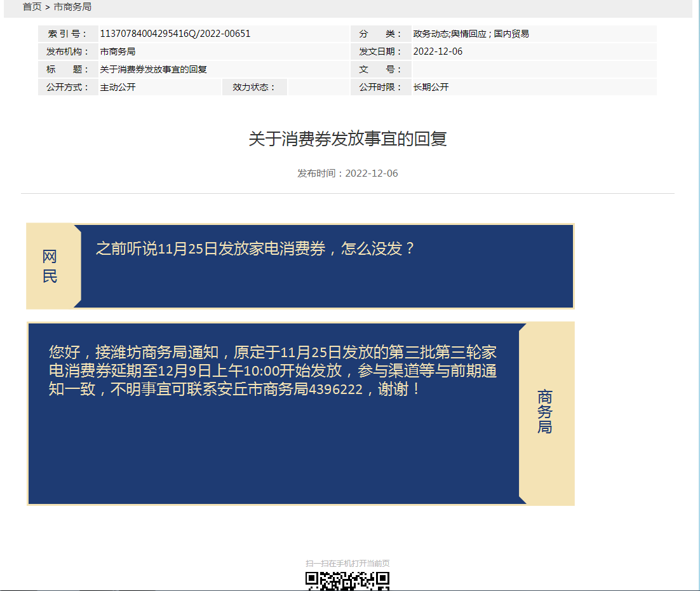Click the bureau reply text beginning 您好
700x591 pixels.
(273, 370)
